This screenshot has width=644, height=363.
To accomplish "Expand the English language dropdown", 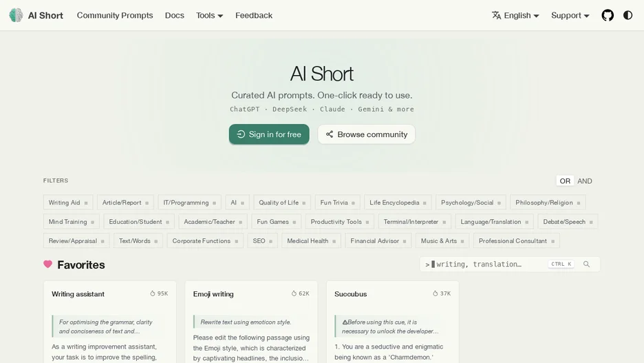I will tap(515, 15).
